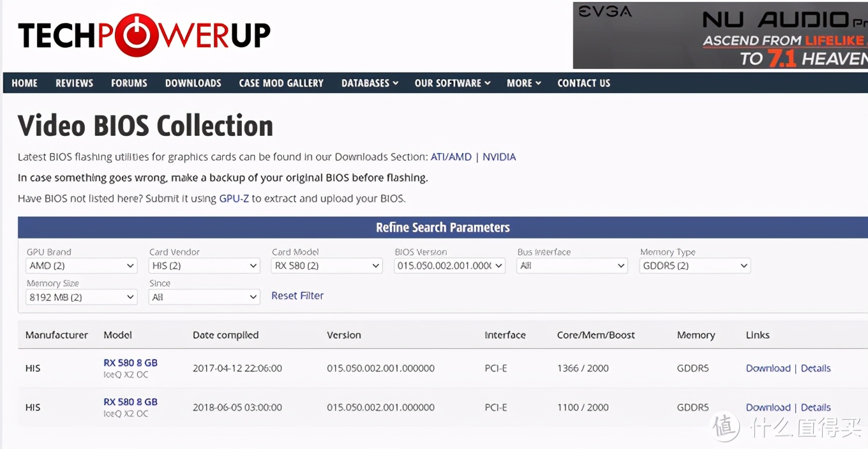Download the BIOS with 1100 / 2000 clocks
This screenshot has height=449, width=868.
coord(768,408)
